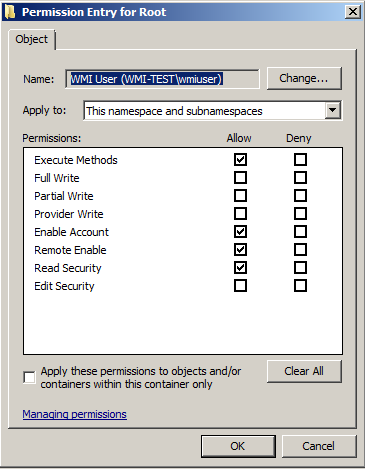This screenshot has width=365, height=469.
Task: Select the 'Partial Write' permission label
Action: (64, 196)
